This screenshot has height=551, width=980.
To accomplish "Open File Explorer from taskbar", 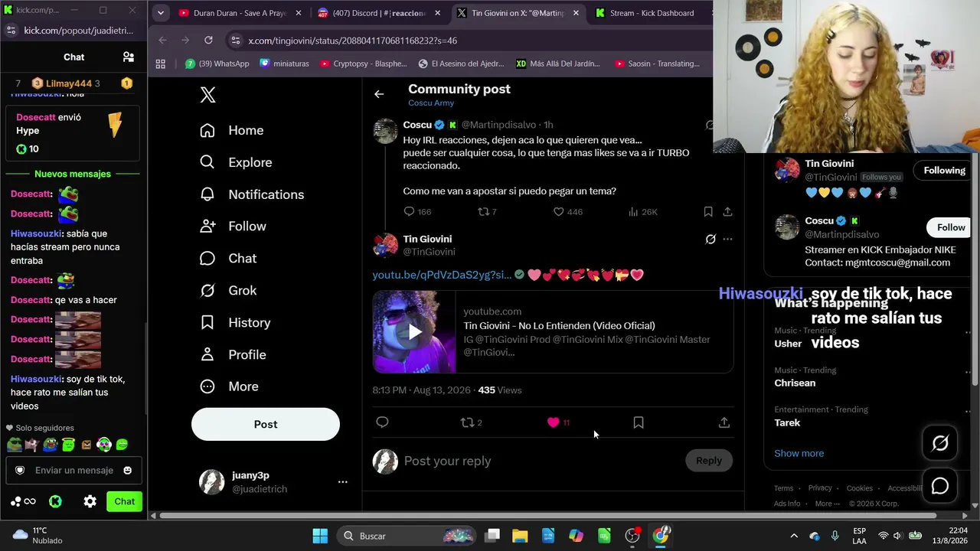I will (x=520, y=536).
